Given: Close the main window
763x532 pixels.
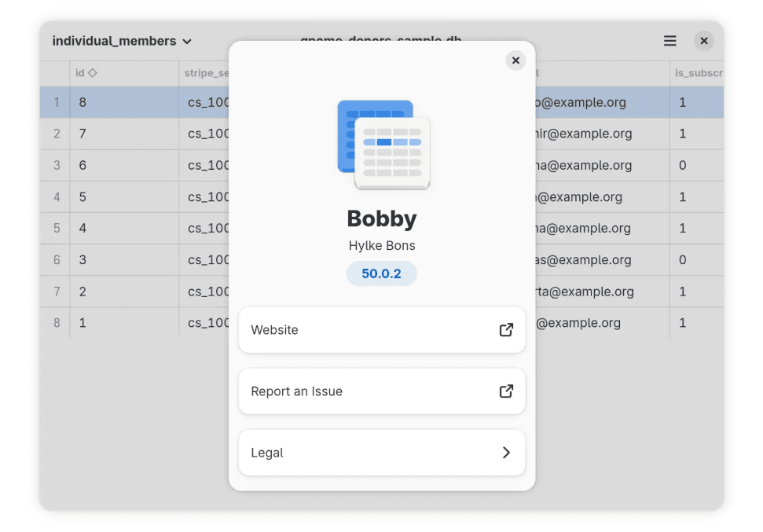Looking at the screenshot, I should [x=703, y=41].
